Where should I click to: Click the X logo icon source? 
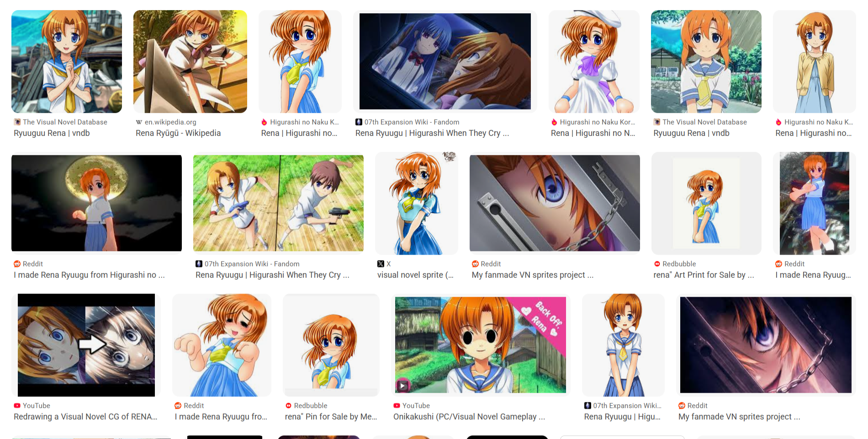tap(381, 264)
